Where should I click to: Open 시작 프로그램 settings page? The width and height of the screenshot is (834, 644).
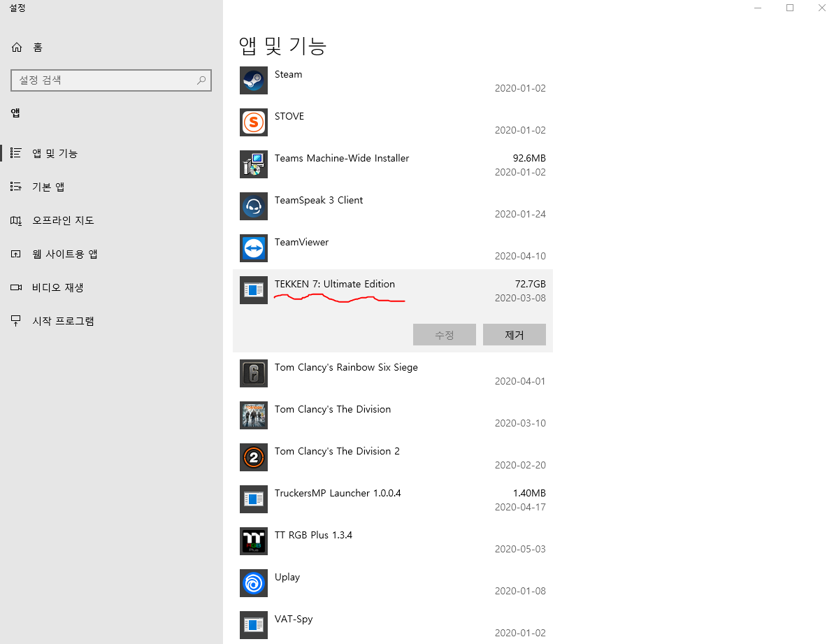(x=111, y=321)
